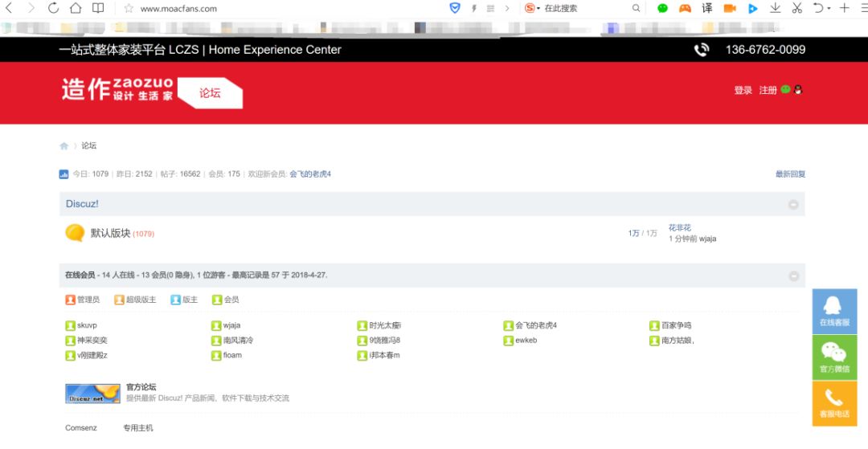
Task: Open the 最新回复 link
Action: [x=791, y=174]
